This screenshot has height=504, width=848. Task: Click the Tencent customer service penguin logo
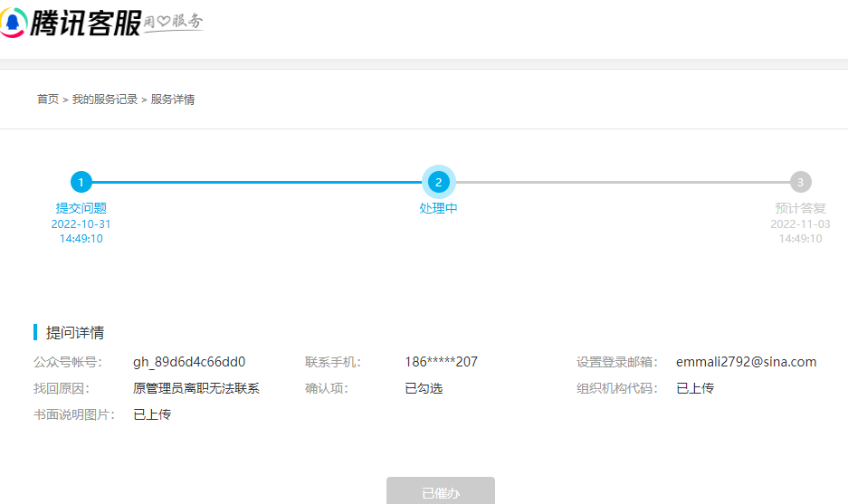(x=13, y=23)
